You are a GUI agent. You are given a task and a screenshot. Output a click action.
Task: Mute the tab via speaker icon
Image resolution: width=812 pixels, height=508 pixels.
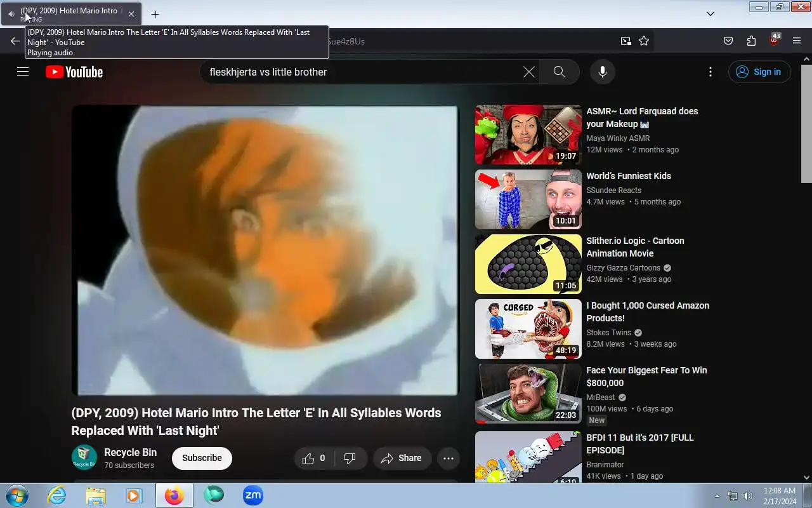click(x=11, y=14)
